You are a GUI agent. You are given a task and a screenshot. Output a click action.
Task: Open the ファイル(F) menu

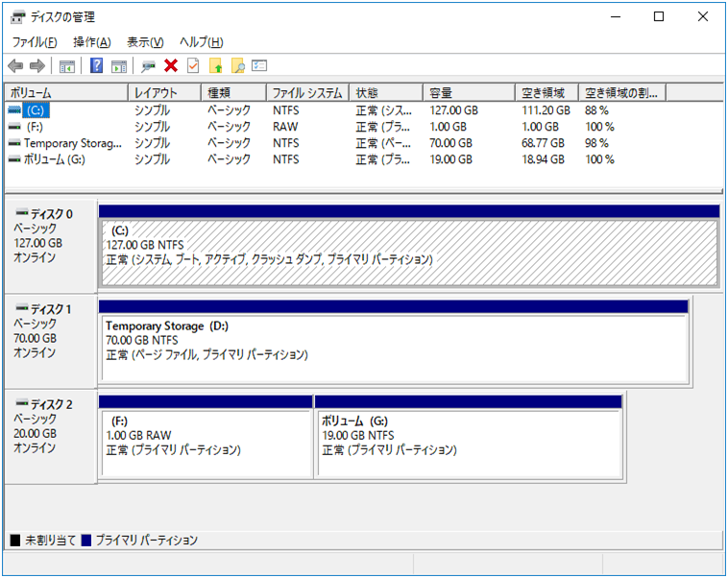click(34, 42)
